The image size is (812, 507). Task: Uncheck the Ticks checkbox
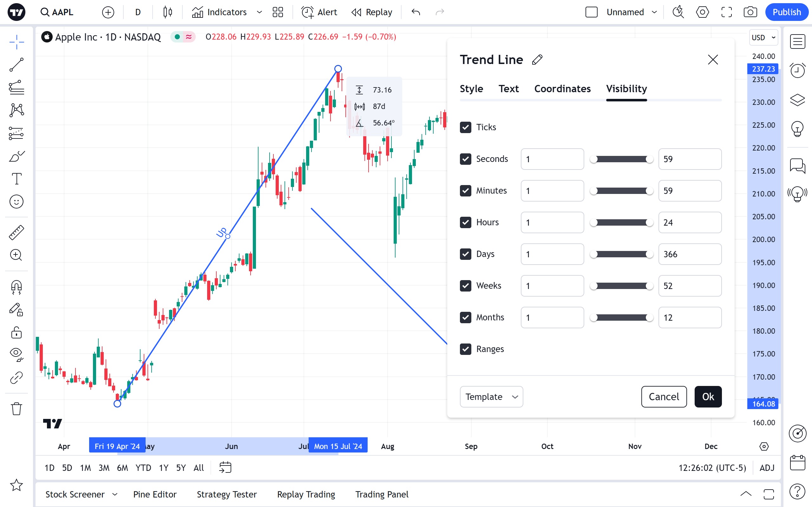(465, 127)
